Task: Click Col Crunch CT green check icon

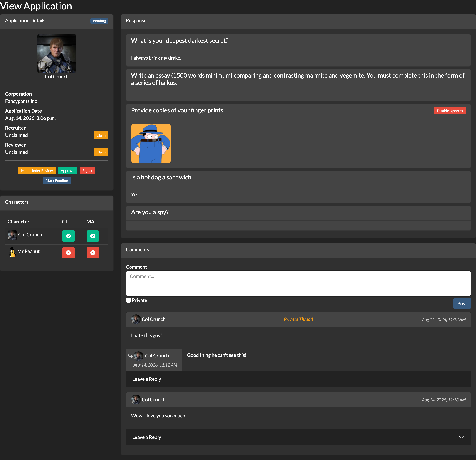Action: pyautogui.click(x=68, y=236)
